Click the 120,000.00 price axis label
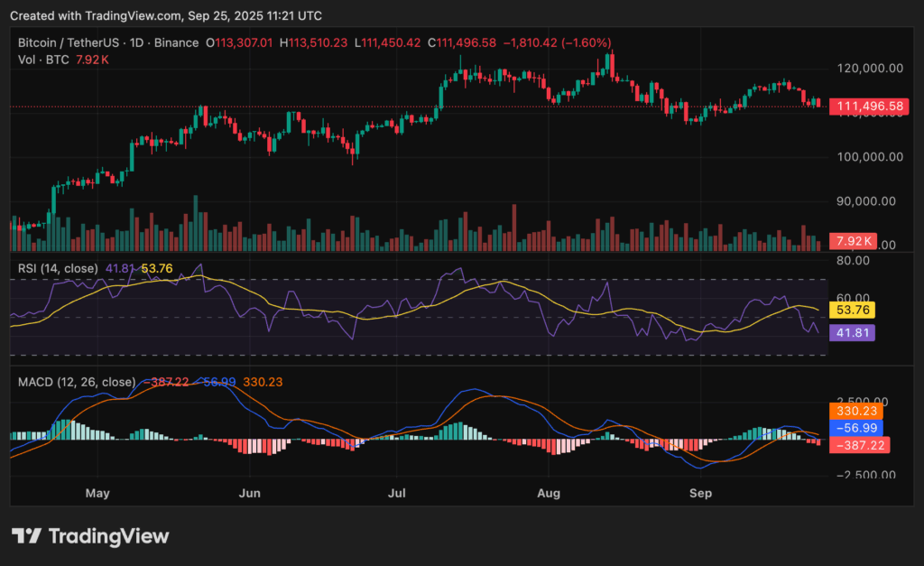Viewport: 924px width, 566px height. tap(868, 68)
